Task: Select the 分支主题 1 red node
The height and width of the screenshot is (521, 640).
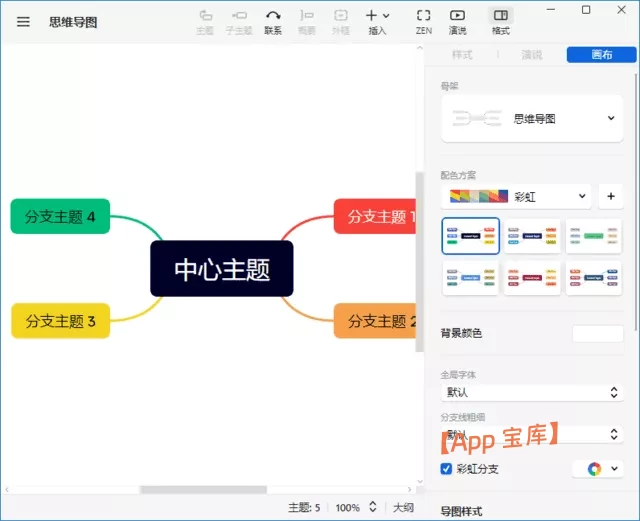Action: [x=375, y=216]
